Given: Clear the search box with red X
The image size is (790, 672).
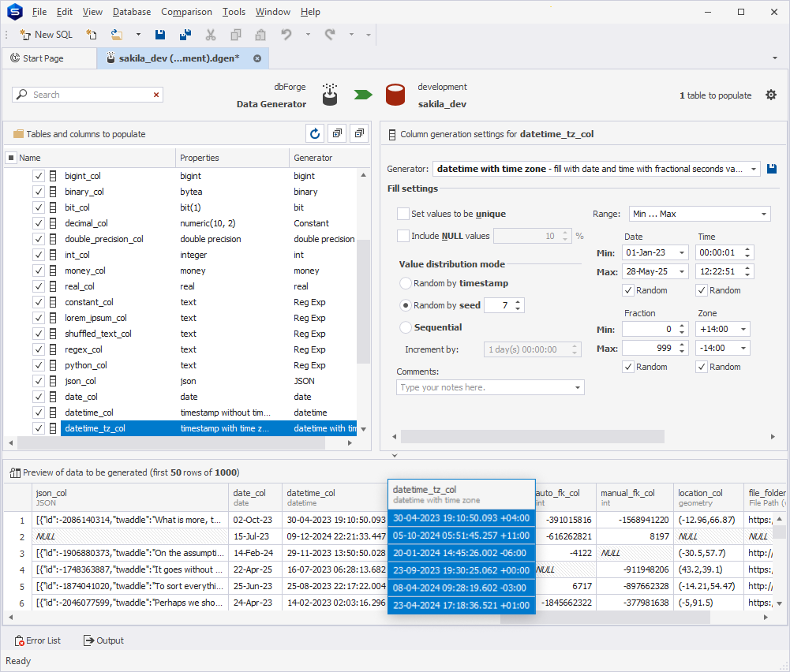Looking at the screenshot, I should (156, 95).
